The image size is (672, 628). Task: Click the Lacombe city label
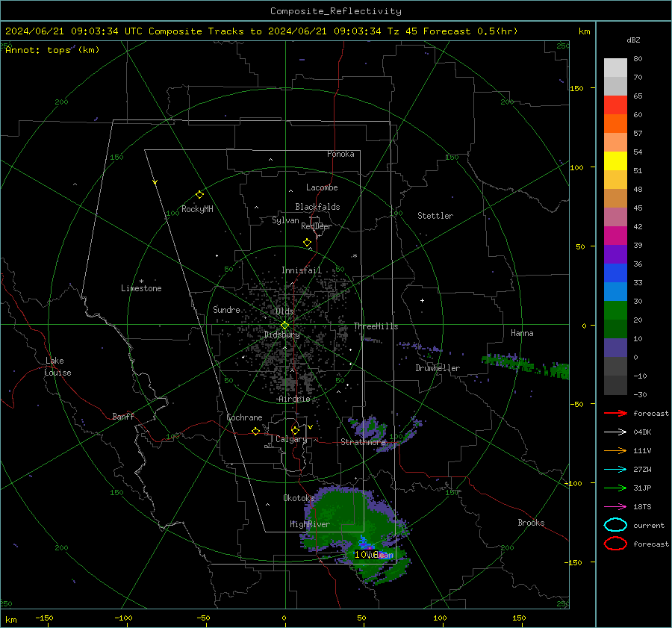pos(322,187)
